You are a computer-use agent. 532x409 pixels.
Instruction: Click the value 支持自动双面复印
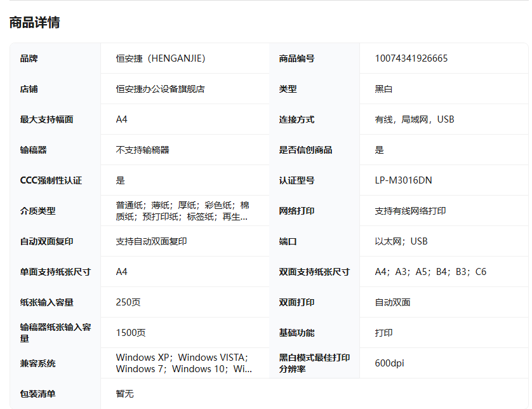click(x=151, y=241)
